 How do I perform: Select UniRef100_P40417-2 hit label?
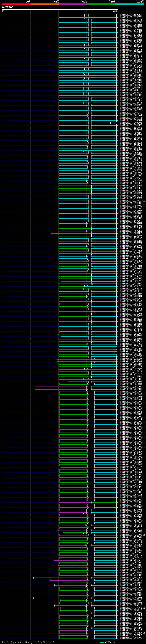click(x=132, y=633)
